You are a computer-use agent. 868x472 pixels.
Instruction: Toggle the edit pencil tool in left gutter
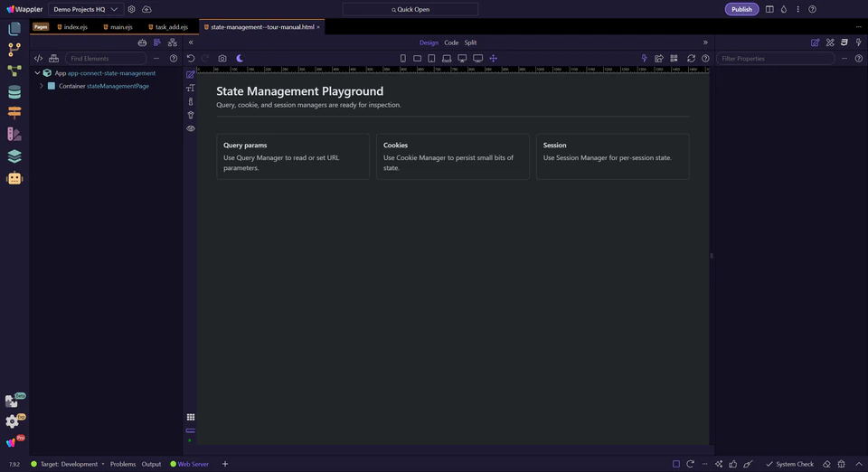tap(191, 74)
